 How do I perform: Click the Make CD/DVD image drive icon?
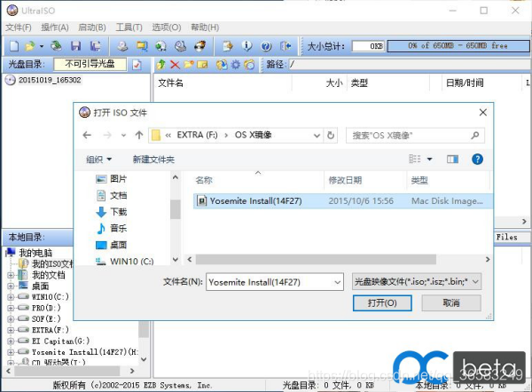123,46
